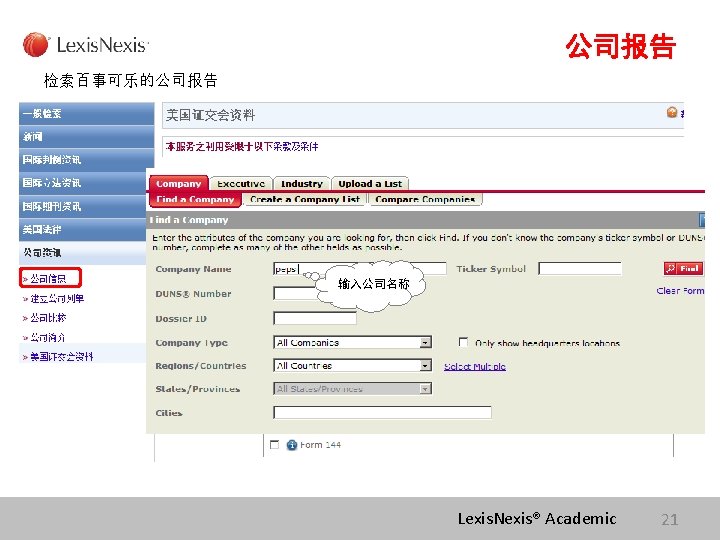Switch to the Industry tab

[302, 184]
